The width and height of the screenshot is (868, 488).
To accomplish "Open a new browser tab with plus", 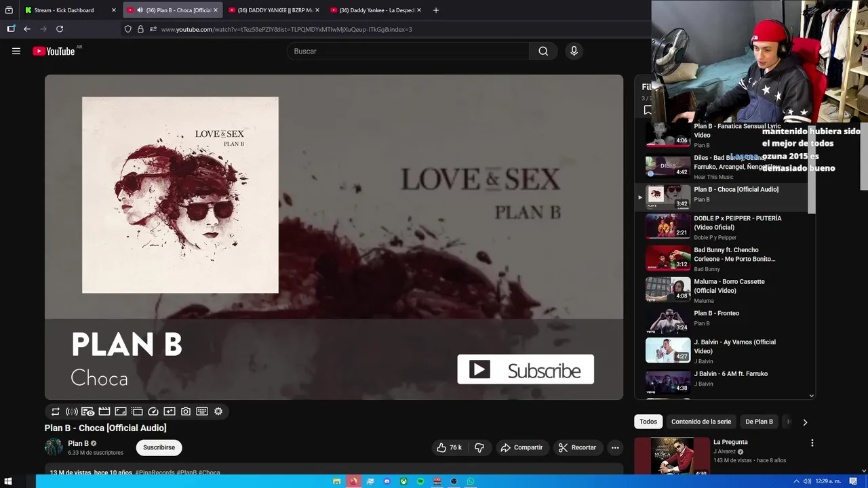I will pyautogui.click(x=436, y=10).
